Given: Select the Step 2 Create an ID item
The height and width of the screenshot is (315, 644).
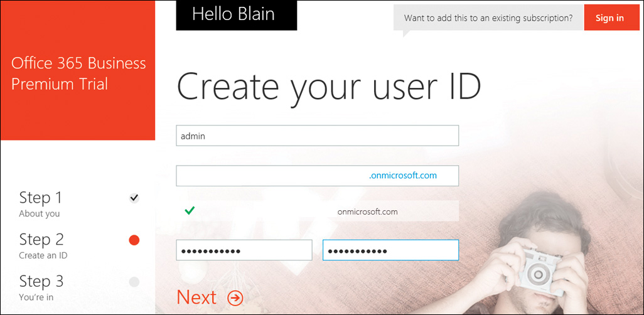Looking at the screenshot, I should tap(79, 245).
